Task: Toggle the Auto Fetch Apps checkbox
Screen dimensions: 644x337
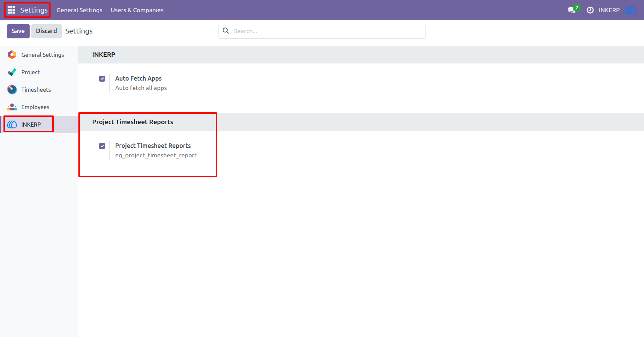Action: (x=102, y=78)
